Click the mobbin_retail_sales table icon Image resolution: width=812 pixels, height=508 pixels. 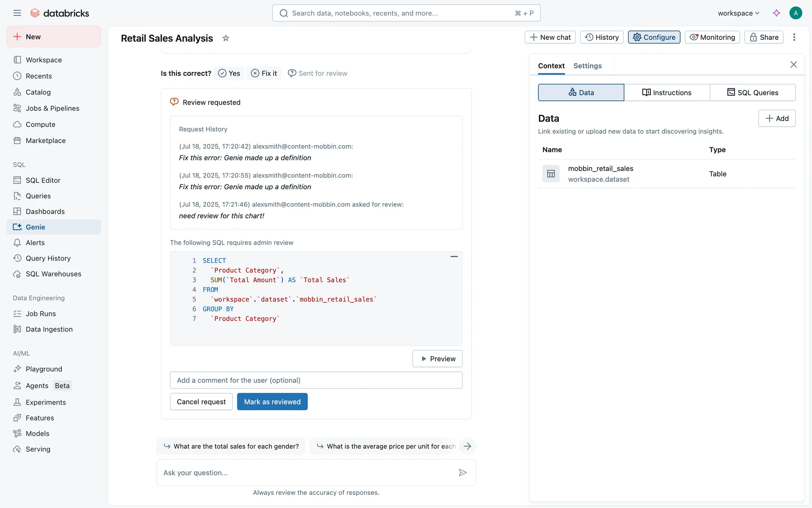coord(551,174)
